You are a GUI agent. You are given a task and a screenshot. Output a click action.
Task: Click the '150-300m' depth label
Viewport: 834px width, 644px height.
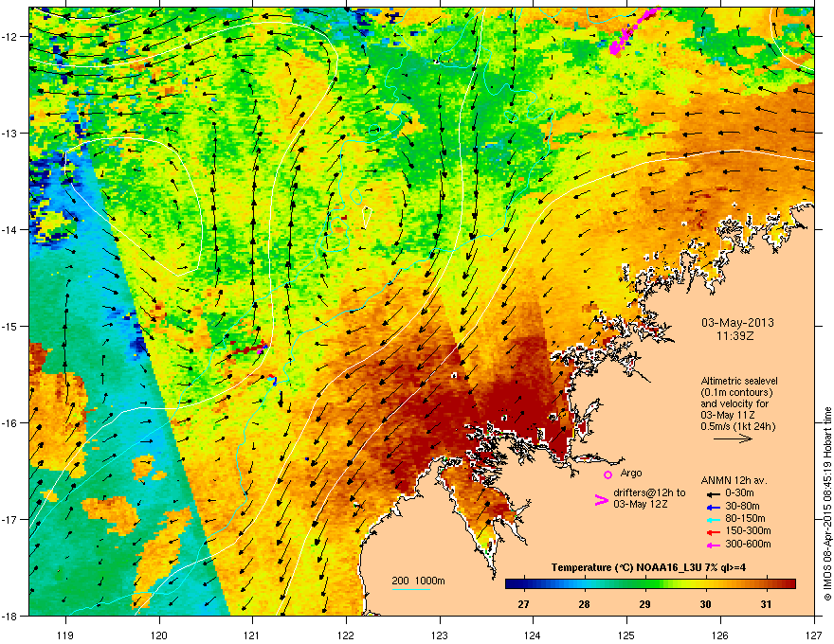(749, 530)
